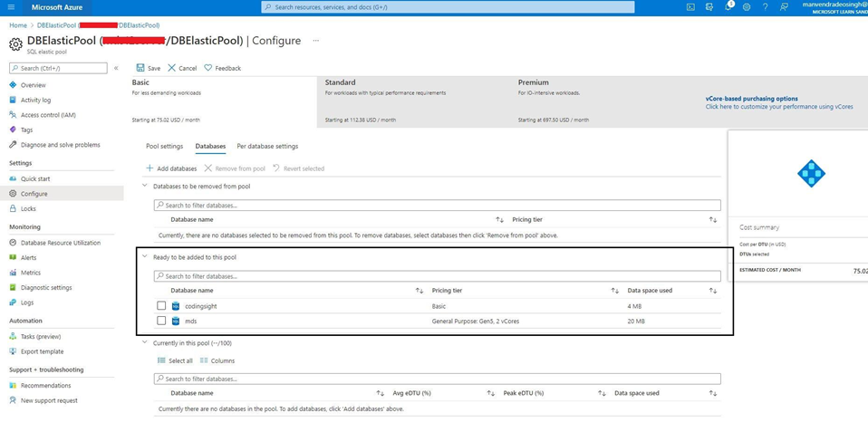Go to Overview in the left menu
The height and width of the screenshot is (432, 868).
click(34, 85)
